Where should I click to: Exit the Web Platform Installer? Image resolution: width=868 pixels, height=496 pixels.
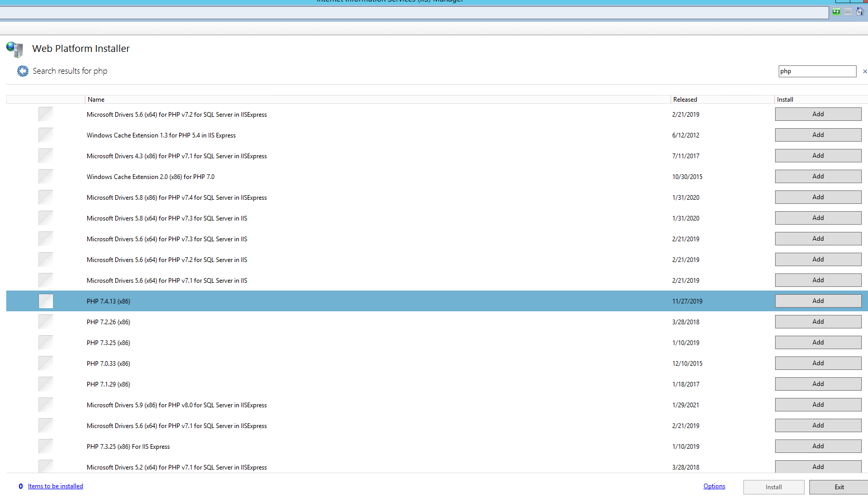[839, 487]
